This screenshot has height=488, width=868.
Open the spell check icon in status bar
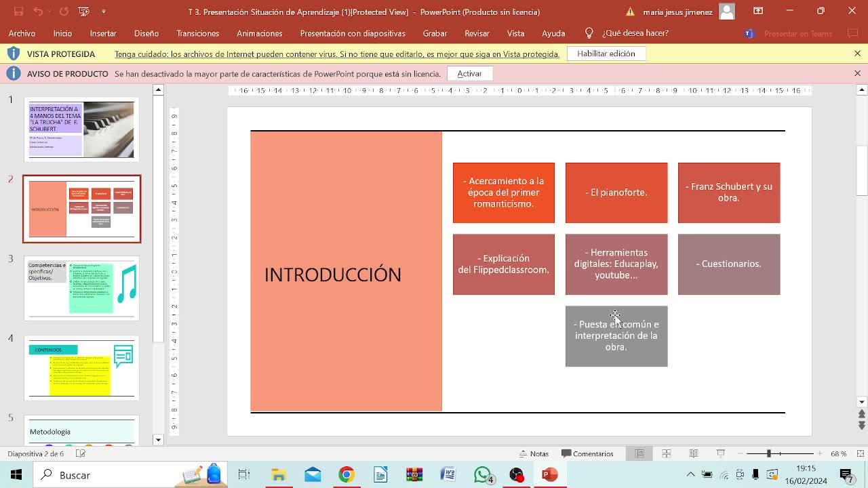pyautogui.click(x=81, y=454)
